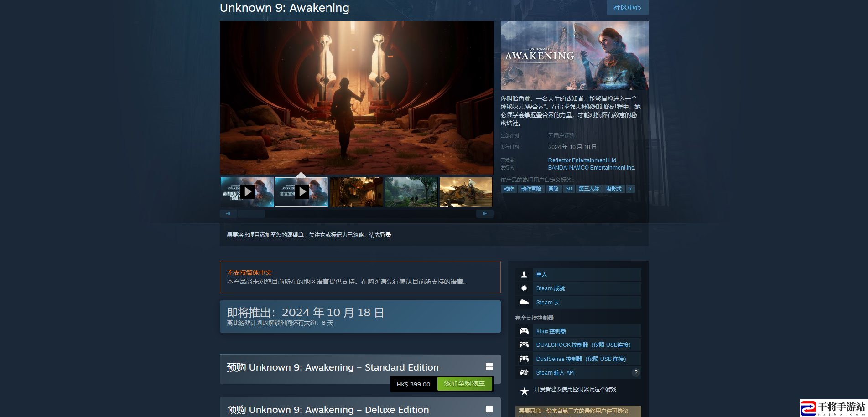Click the thumbnail strip scrollbar handle
Viewport: 868px width, 417px height.
coord(251,213)
